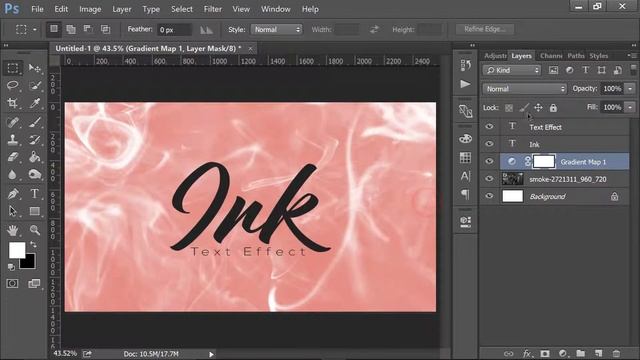Select the Crop tool
Viewport: 640px width, 360px height.
[13, 103]
